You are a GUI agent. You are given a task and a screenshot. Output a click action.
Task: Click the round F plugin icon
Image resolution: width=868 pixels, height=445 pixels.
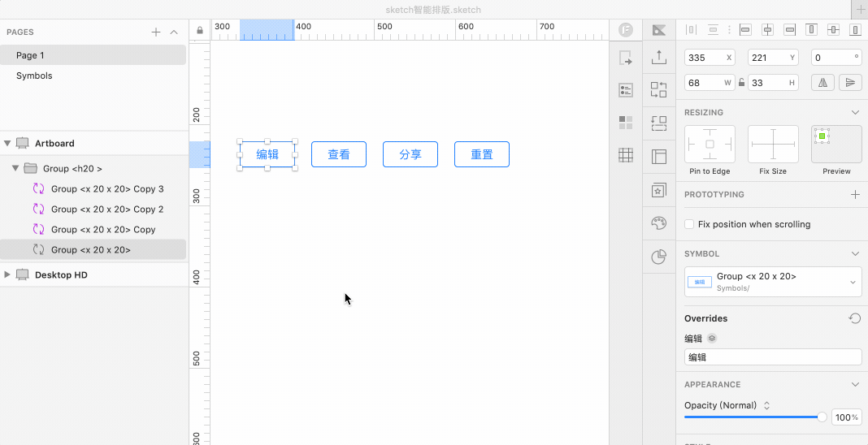pyautogui.click(x=626, y=30)
